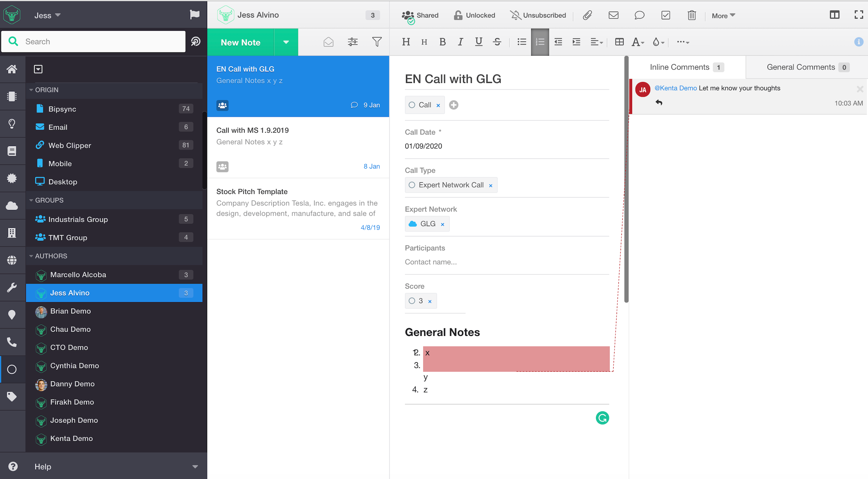
Task: Toggle the Unlocked lock status
Action: [474, 15]
